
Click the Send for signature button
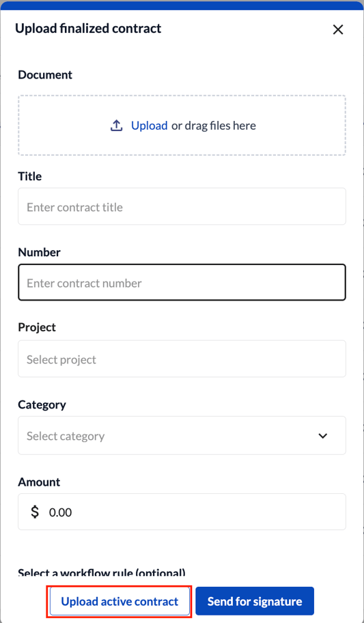[x=255, y=601]
